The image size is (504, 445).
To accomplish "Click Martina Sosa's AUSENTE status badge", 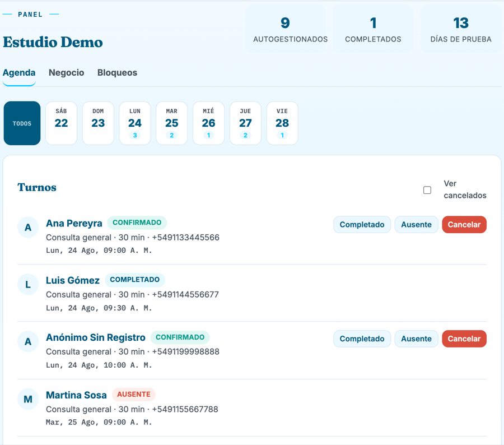I will coord(134,395).
